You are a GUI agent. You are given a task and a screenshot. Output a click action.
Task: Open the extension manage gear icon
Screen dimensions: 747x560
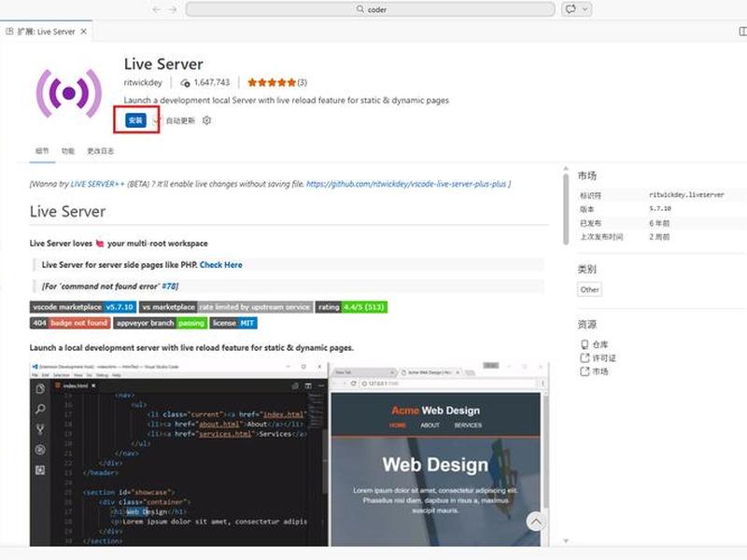pos(206,120)
